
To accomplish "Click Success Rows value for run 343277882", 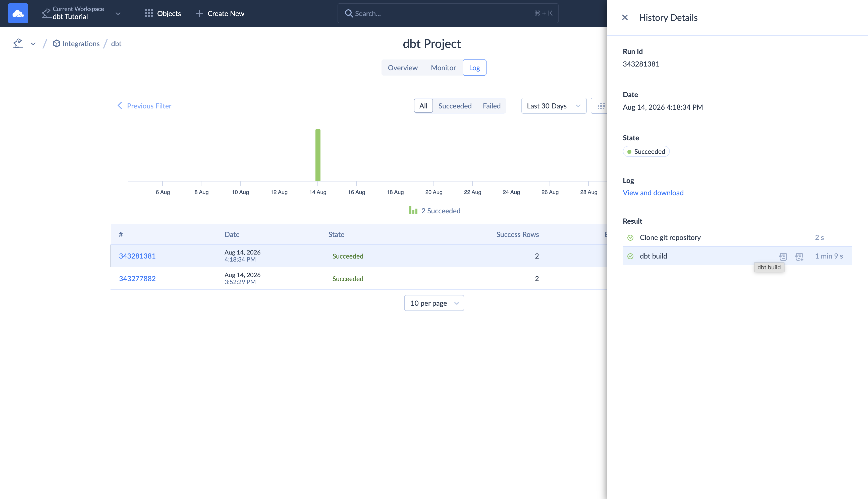I will [537, 279].
